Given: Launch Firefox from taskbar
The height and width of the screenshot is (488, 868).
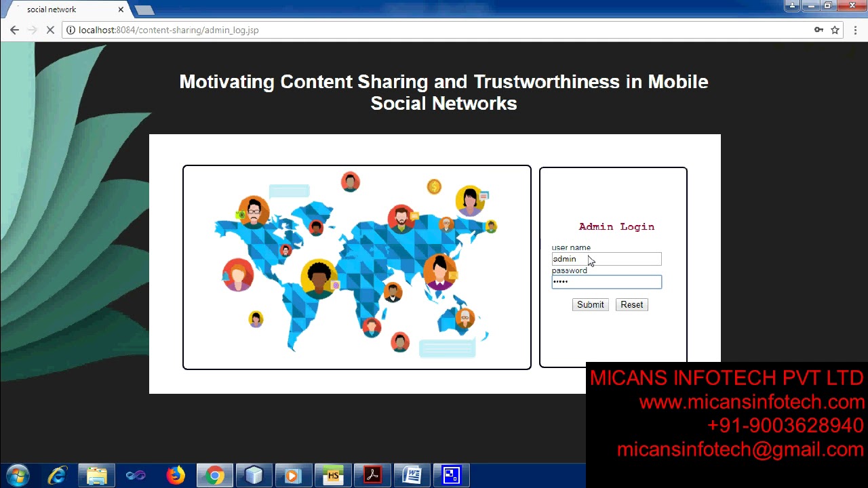Looking at the screenshot, I should tap(176, 476).
